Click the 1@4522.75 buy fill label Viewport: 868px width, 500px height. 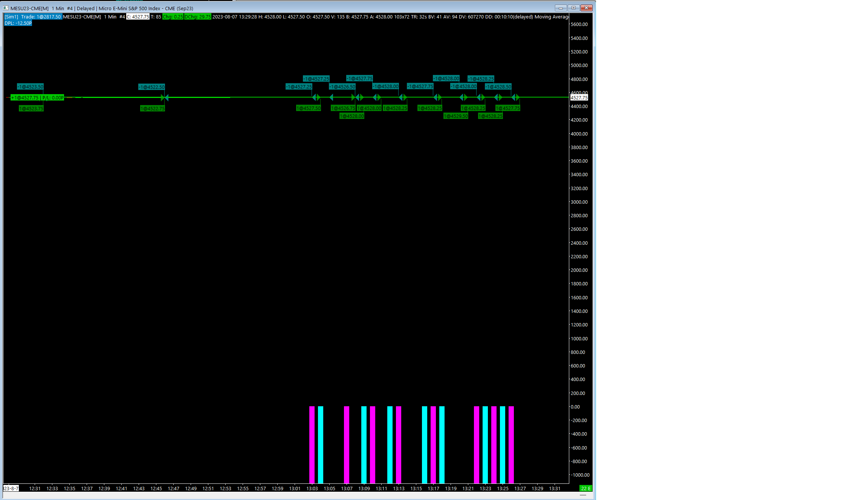coord(153,109)
